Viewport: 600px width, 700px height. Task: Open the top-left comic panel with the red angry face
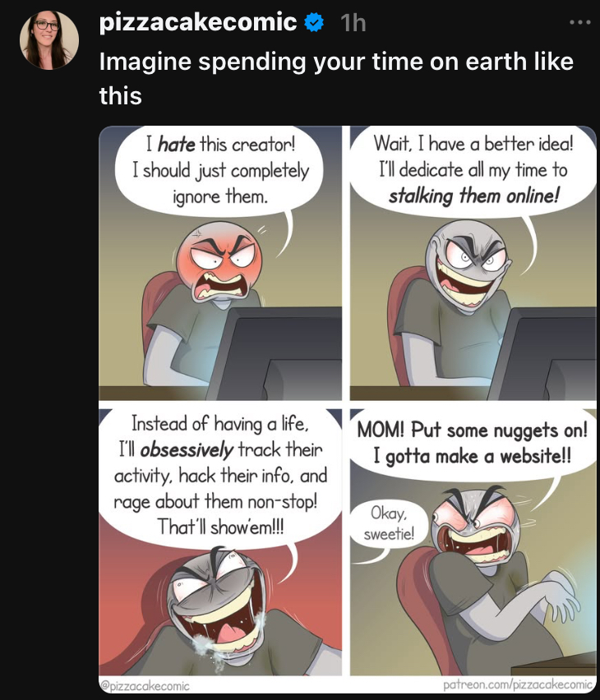[220, 263]
